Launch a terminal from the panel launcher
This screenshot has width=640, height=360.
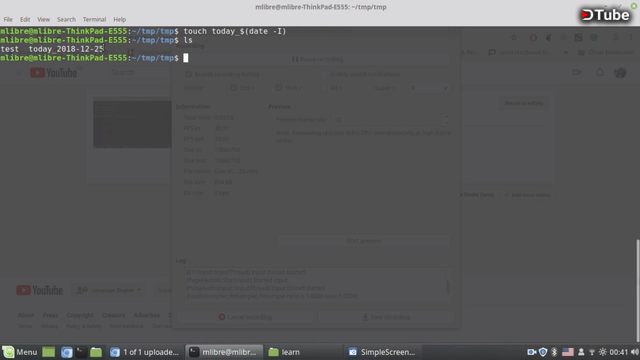click(x=81, y=352)
